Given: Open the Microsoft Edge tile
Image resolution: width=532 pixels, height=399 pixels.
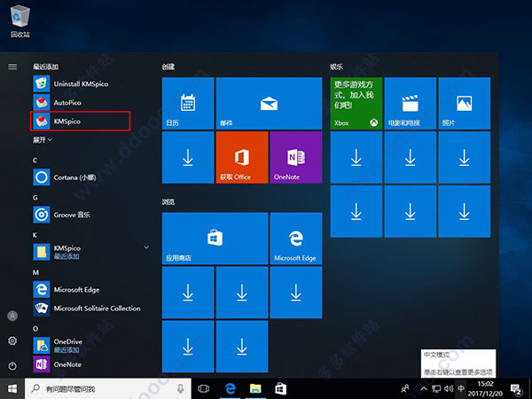Looking at the screenshot, I should (x=296, y=239).
